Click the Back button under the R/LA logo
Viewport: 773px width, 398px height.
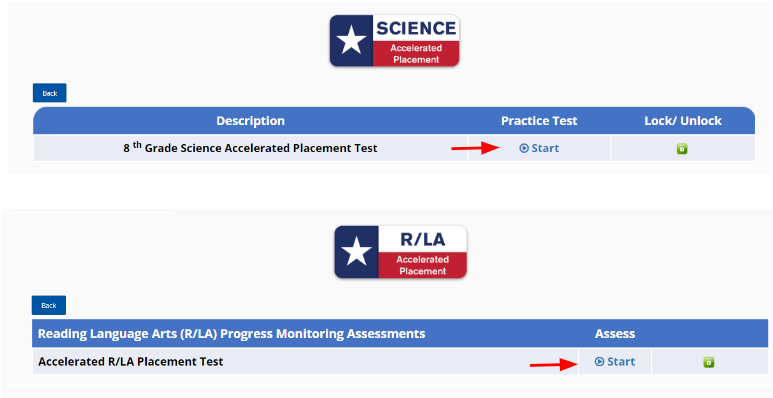pos(49,305)
